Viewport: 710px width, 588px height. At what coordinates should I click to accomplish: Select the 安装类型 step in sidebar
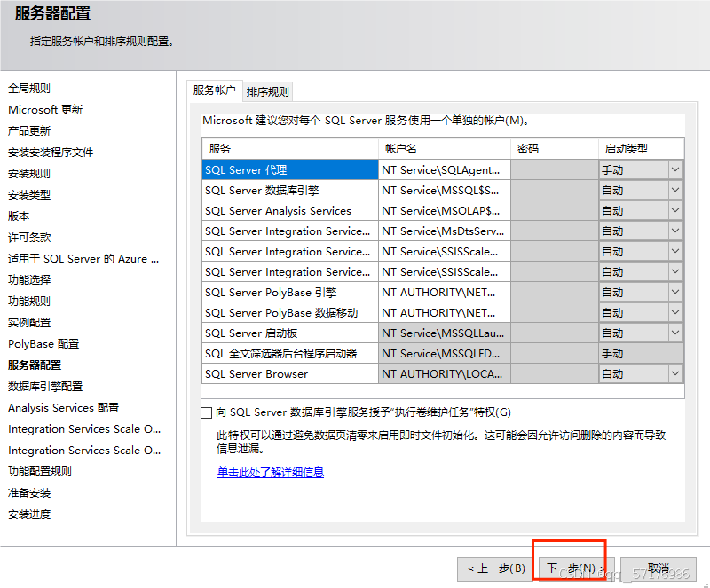pyautogui.click(x=29, y=194)
